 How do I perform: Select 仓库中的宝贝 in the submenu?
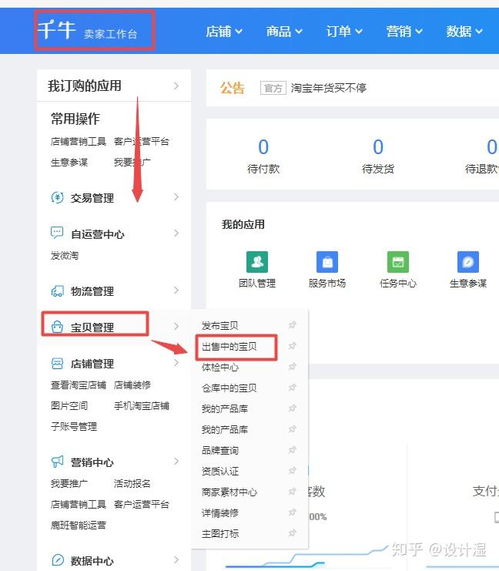(x=229, y=388)
